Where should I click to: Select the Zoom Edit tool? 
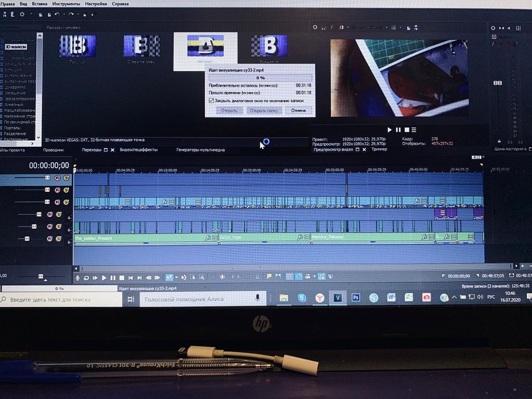click(x=201, y=277)
